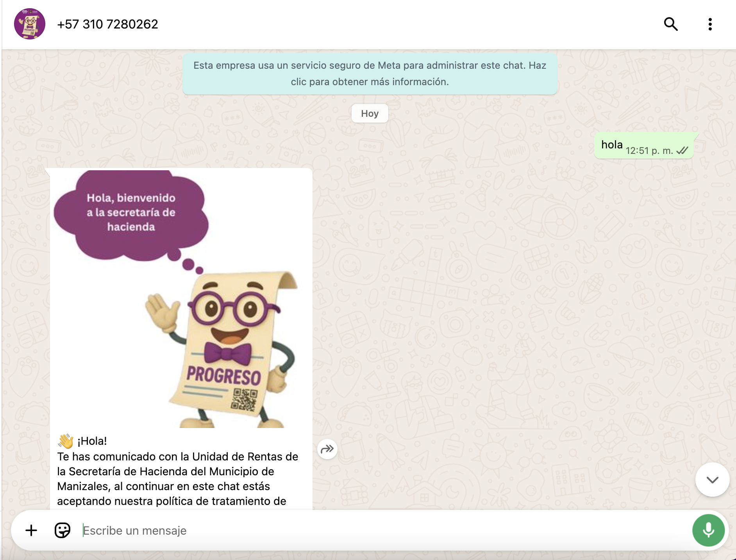Screen dimensions: 736x560
Task: Open the Progreso mascot welcome image
Action: click(181, 299)
